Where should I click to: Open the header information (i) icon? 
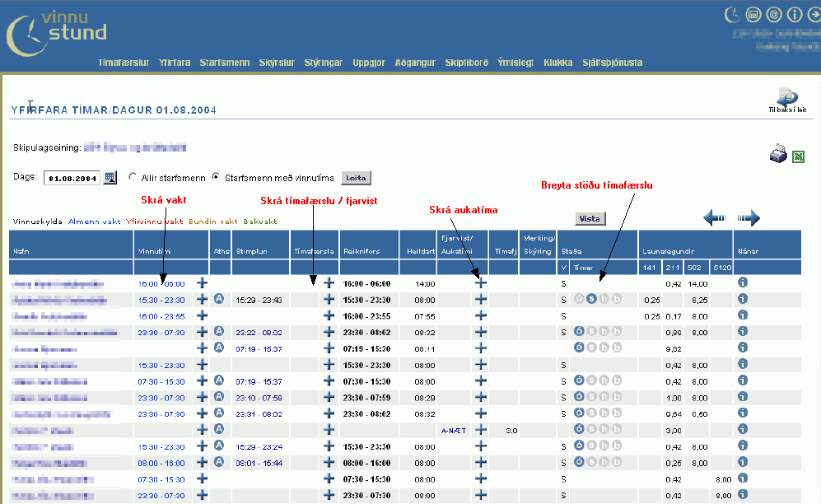coord(795,15)
